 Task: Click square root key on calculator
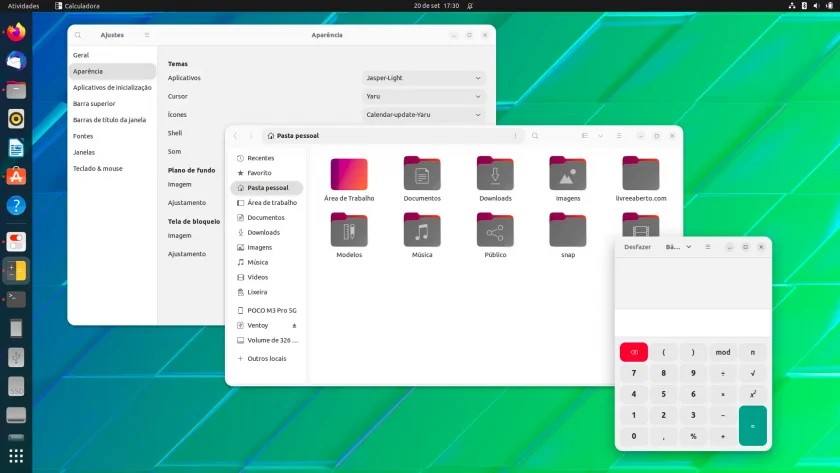(x=753, y=373)
